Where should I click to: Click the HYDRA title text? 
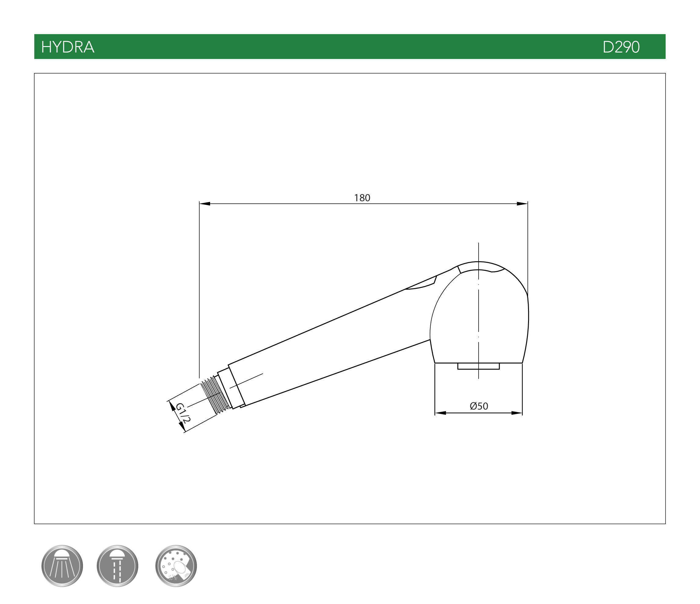click(67, 47)
